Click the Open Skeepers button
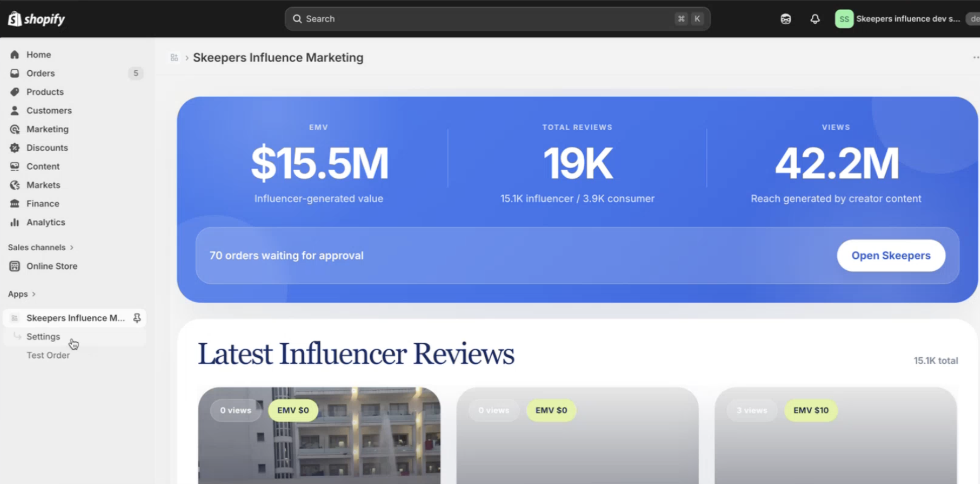The width and height of the screenshot is (980, 484). pos(891,255)
